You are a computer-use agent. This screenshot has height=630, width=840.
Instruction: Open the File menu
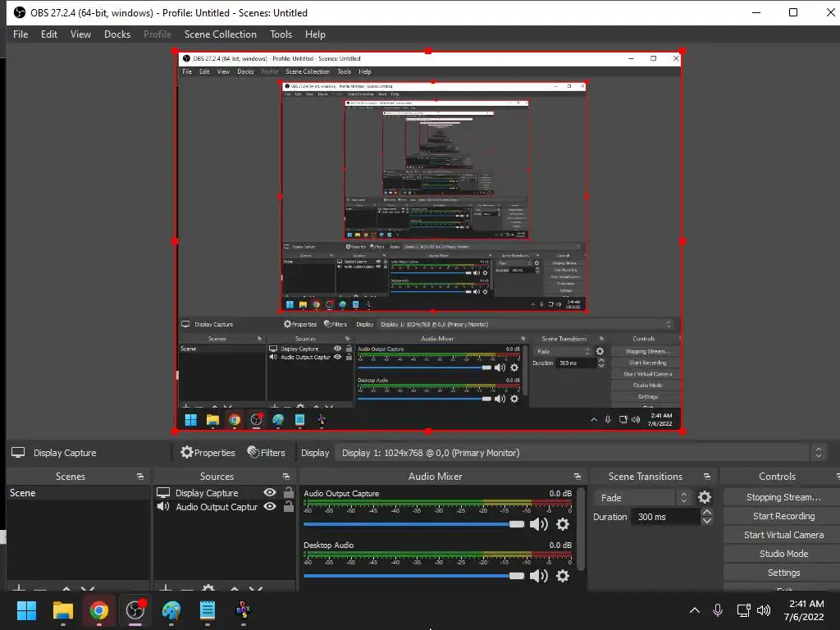pos(21,34)
